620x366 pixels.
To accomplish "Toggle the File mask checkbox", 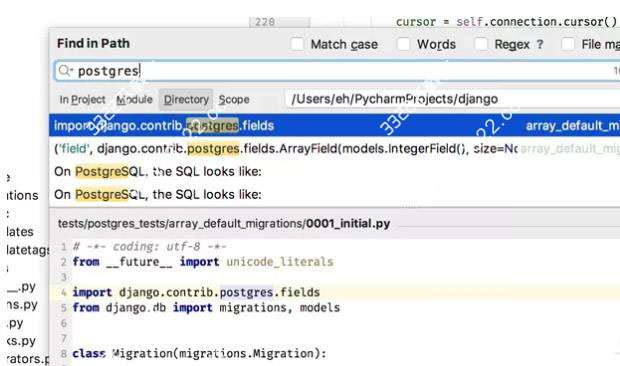I will coord(568,44).
